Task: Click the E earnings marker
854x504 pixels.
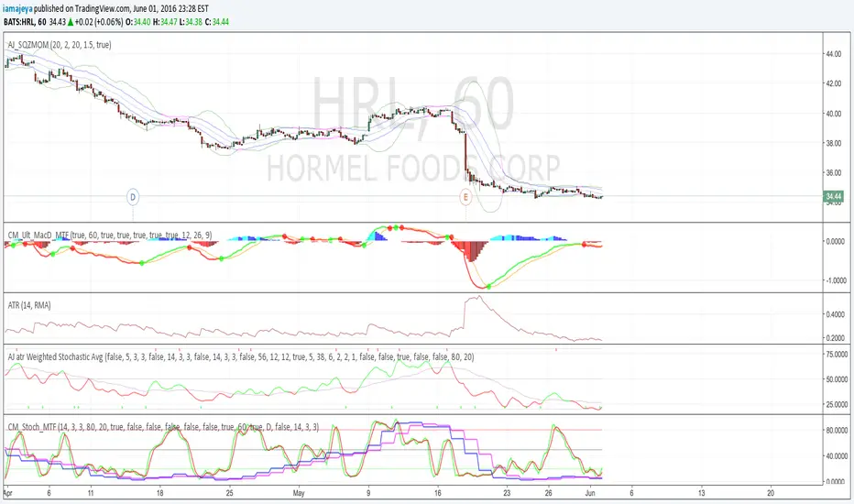Action: pos(465,197)
